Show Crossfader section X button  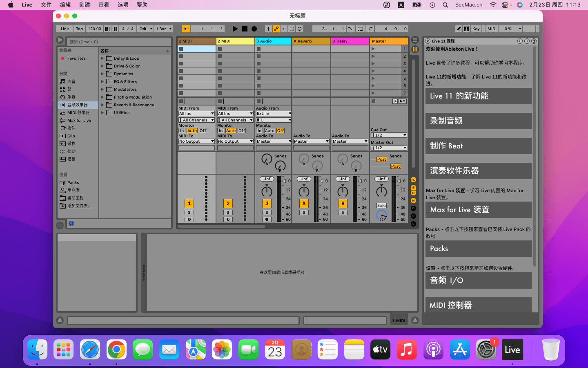pyautogui.click(x=413, y=216)
